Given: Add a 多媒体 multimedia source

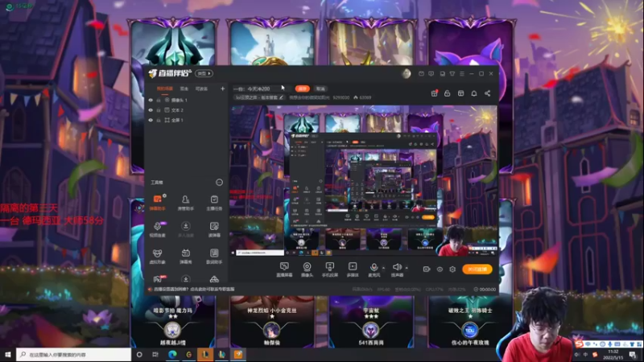Looking at the screenshot, I should click(353, 269).
